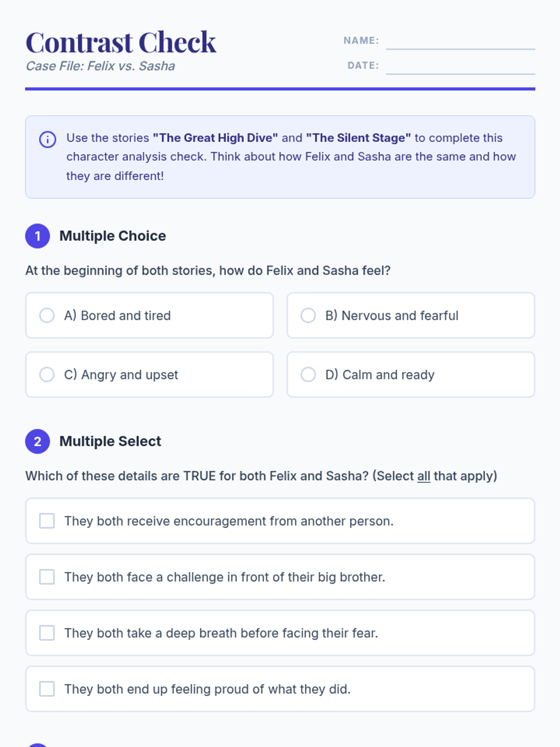This screenshot has height=747, width=560.
Task: Click 'Case File: Felix vs. Sasha' subtitle
Action: pos(100,66)
